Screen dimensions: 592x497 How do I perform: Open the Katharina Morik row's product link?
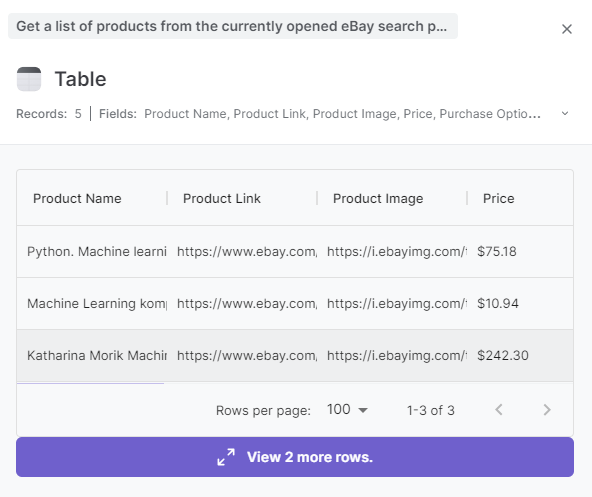[x=247, y=355]
